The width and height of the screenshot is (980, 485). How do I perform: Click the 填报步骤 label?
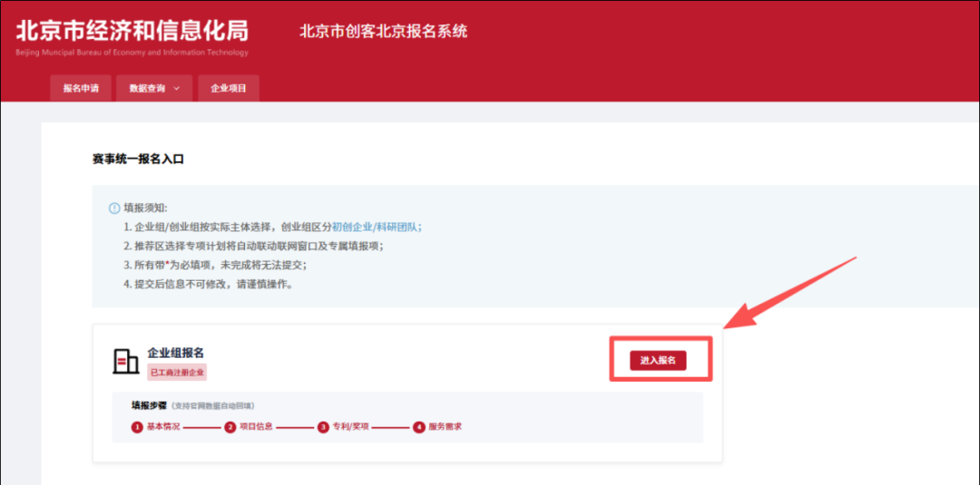pyautogui.click(x=149, y=405)
